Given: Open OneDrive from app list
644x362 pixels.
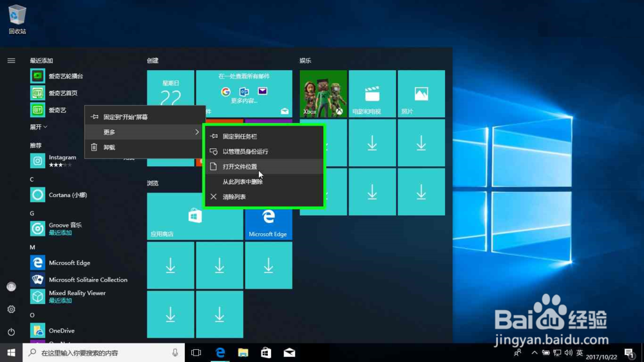Looking at the screenshot, I should [x=52, y=330].
